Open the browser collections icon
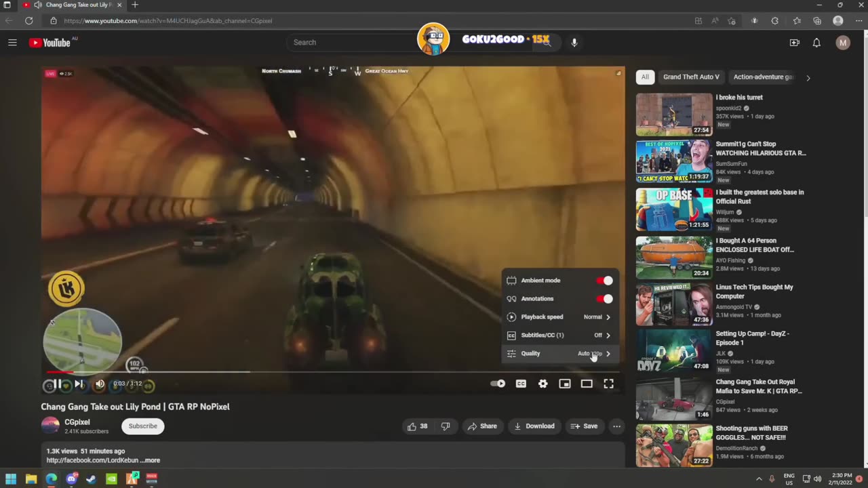868x488 pixels. coord(817,21)
